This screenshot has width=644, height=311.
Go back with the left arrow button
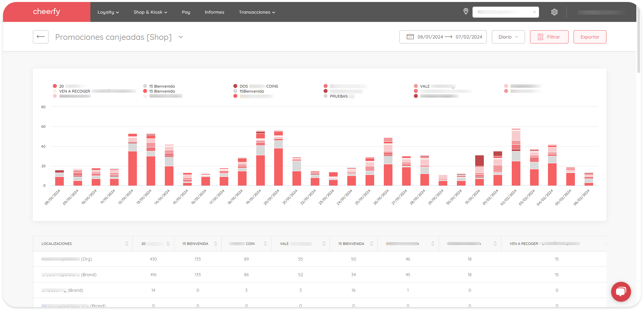click(x=41, y=37)
